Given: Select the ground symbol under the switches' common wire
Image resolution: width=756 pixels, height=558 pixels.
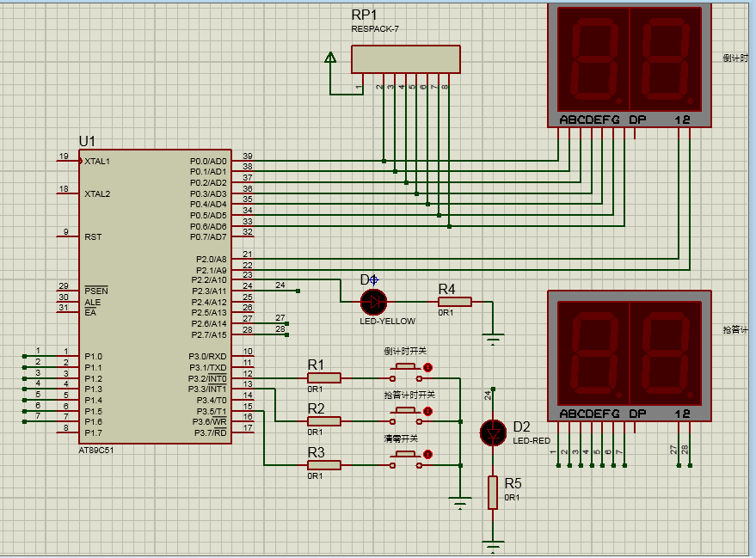Looking at the screenshot, I should [x=460, y=503].
